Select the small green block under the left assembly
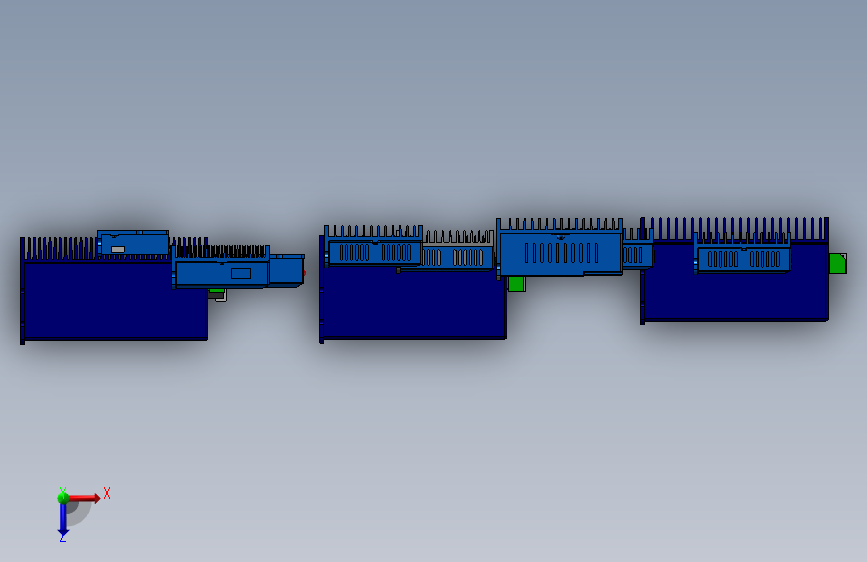 click(217, 291)
